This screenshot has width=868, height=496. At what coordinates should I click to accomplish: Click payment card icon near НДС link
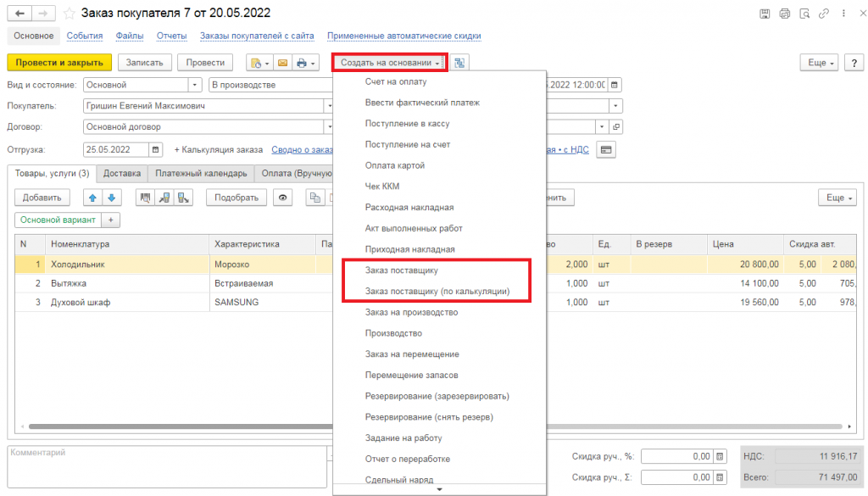point(606,149)
